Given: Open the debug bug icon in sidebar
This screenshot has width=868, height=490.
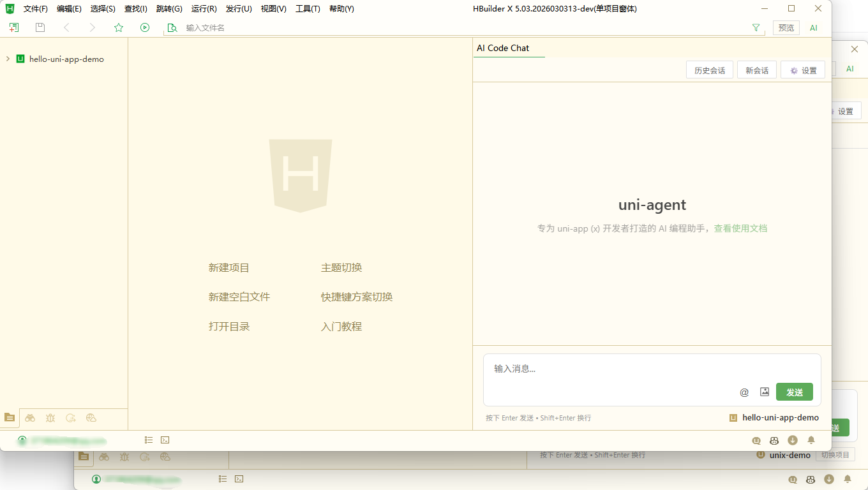Looking at the screenshot, I should coord(50,418).
